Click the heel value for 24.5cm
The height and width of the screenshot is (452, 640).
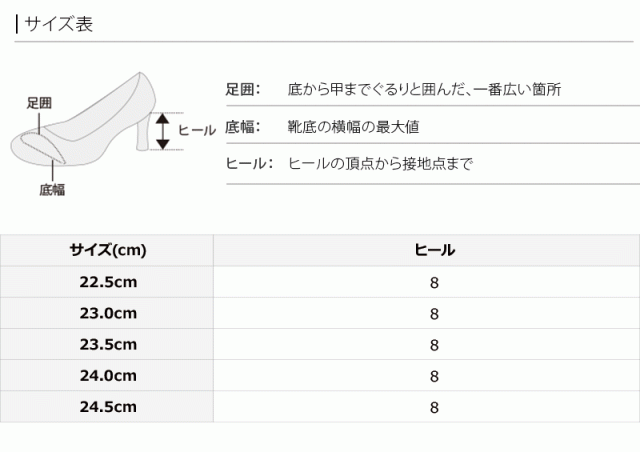click(x=434, y=407)
